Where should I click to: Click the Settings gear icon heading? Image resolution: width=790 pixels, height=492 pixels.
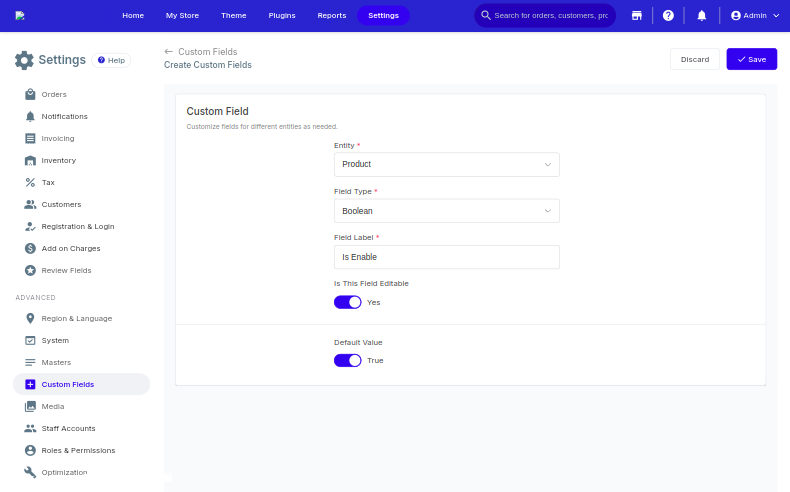coord(24,60)
